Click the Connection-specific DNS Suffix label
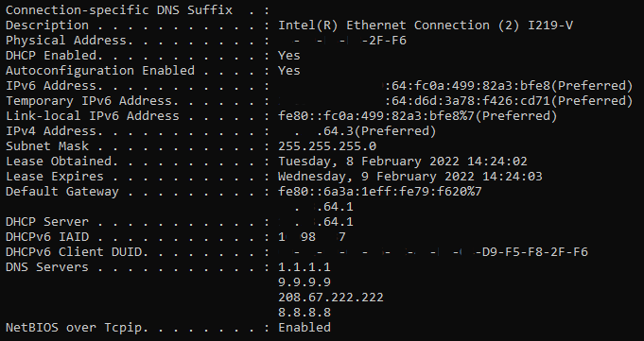644x341 pixels. [119, 10]
